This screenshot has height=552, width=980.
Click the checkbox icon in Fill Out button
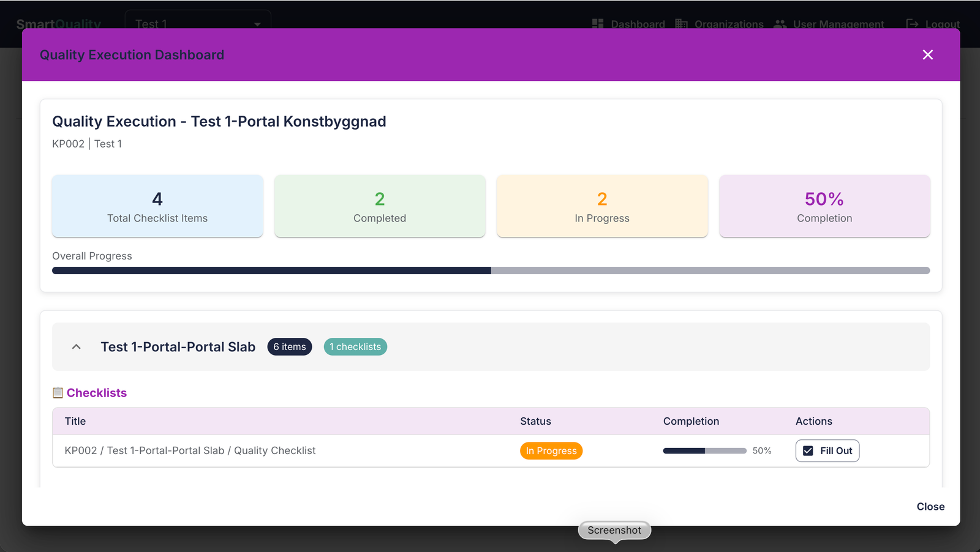click(809, 451)
